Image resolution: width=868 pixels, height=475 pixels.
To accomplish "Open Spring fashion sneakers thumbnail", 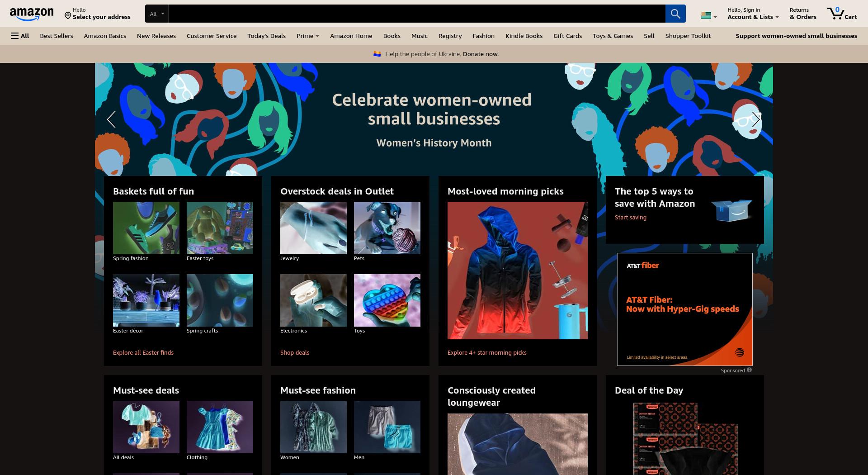I will [x=146, y=228].
